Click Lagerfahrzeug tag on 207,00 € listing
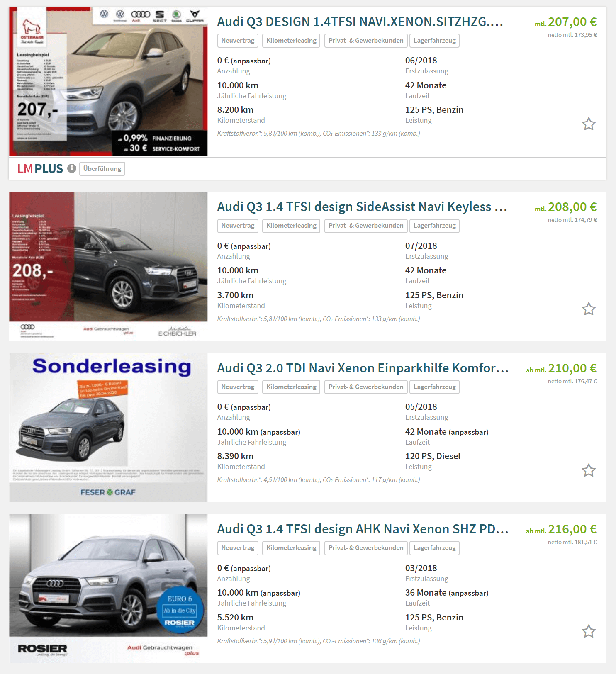The width and height of the screenshot is (616, 674). [434, 41]
